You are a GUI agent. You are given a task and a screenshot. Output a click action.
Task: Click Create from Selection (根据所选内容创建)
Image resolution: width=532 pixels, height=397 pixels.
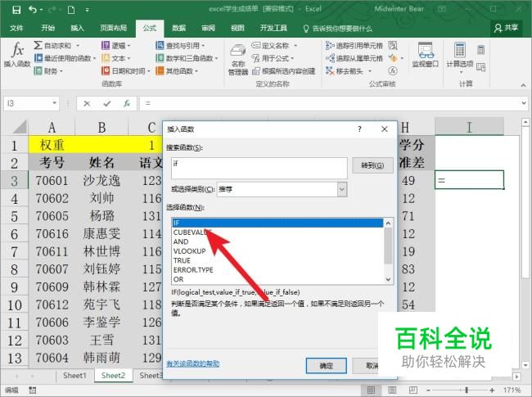pos(284,71)
